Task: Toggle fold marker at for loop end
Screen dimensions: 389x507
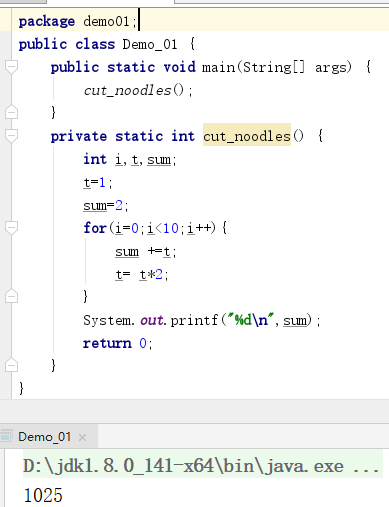Action: coord(11,296)
